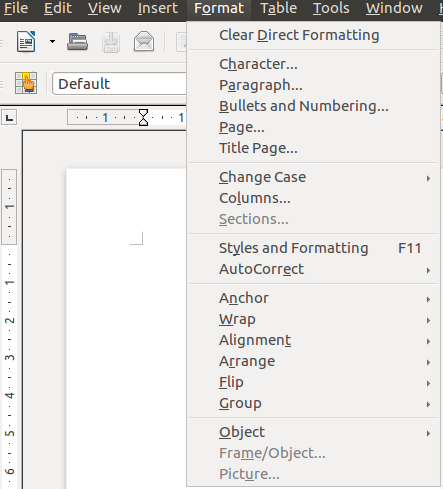
Task: Open the Tools menu
Action: pyautogui.click(x=331, y=8)
